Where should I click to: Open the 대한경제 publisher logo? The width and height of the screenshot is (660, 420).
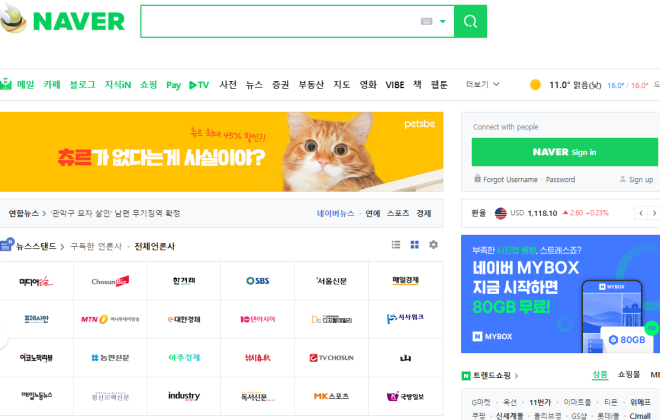click(184, 319)
